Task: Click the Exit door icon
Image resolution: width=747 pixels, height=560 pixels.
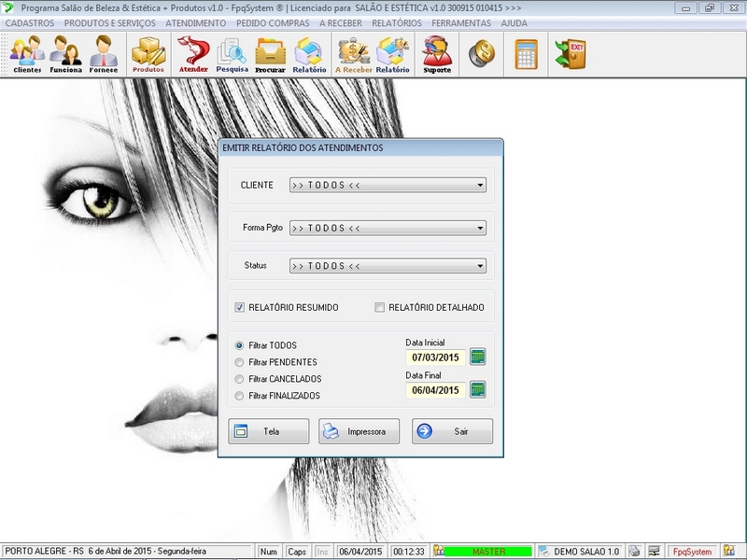Action: click(571, 54)
